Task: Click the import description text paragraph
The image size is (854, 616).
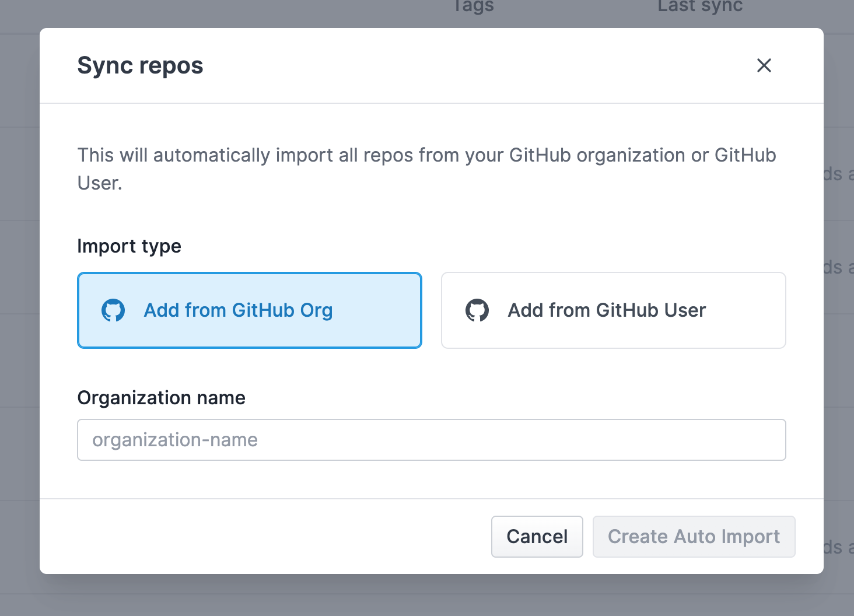Action: pos(426,169)
